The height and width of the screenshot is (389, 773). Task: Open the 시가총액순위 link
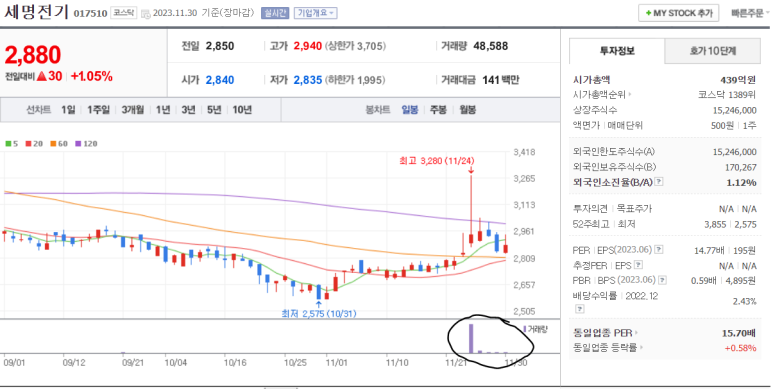601,94
